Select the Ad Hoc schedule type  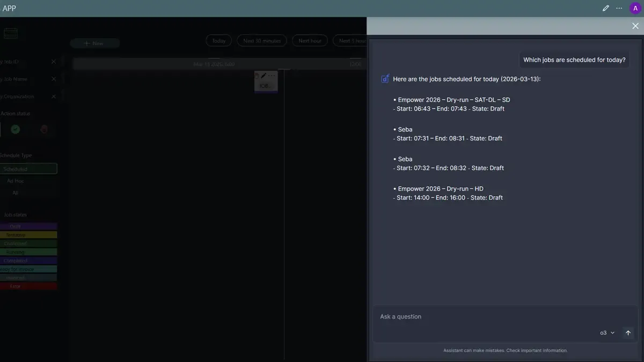pos(16,181)
